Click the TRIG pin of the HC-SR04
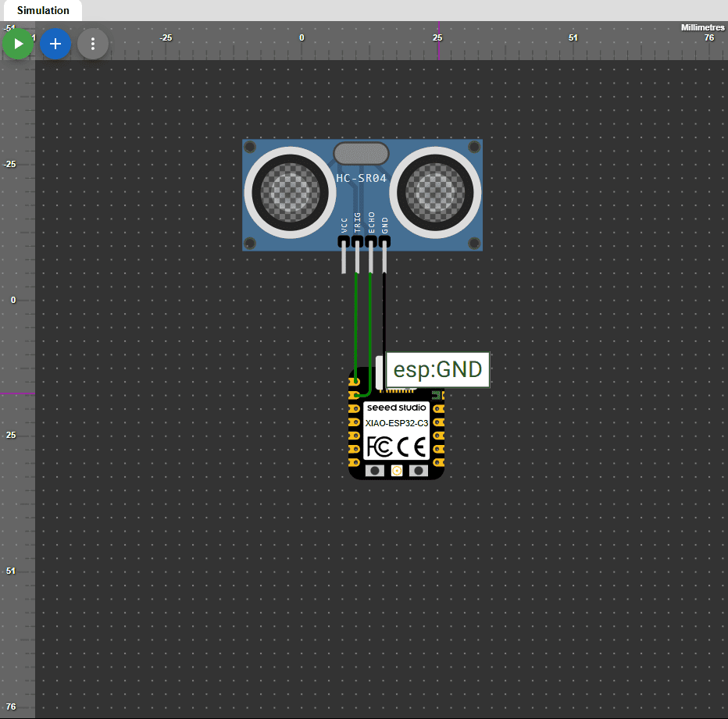Screen dimensions: 728x719 357,255
